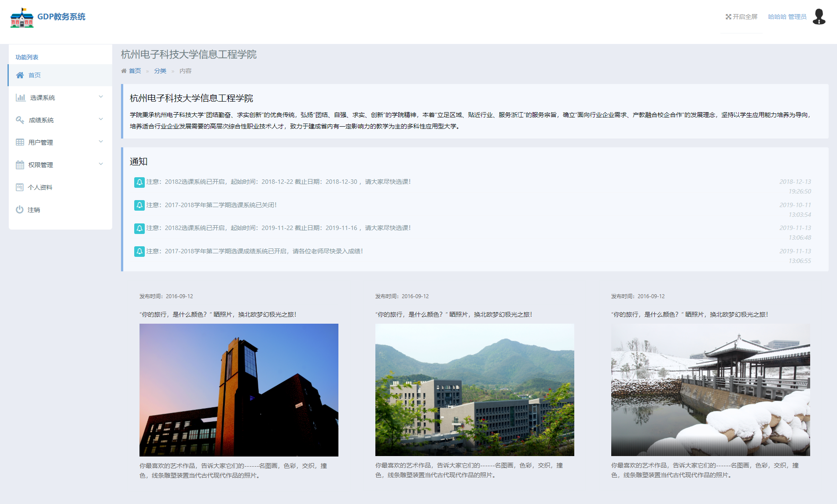Click 注销 to log out
The image size is (837, 504).
(x=60, y=210)
